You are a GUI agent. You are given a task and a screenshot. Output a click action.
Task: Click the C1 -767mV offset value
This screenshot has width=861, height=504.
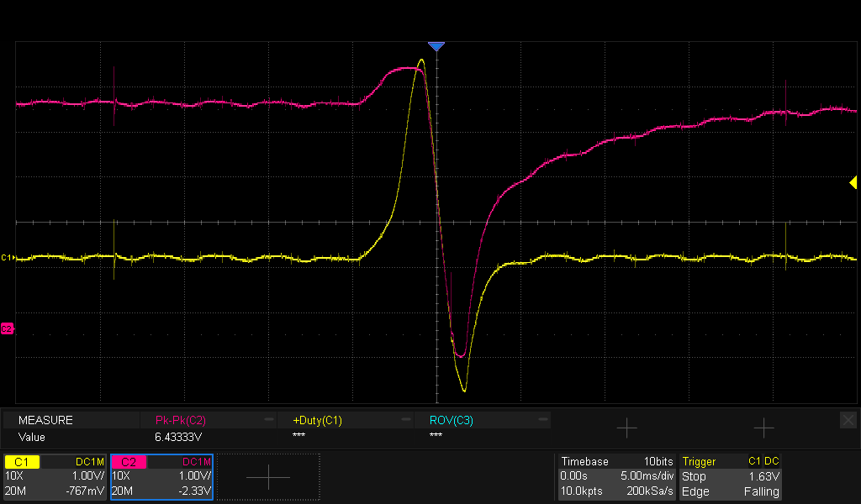(87, 491)
